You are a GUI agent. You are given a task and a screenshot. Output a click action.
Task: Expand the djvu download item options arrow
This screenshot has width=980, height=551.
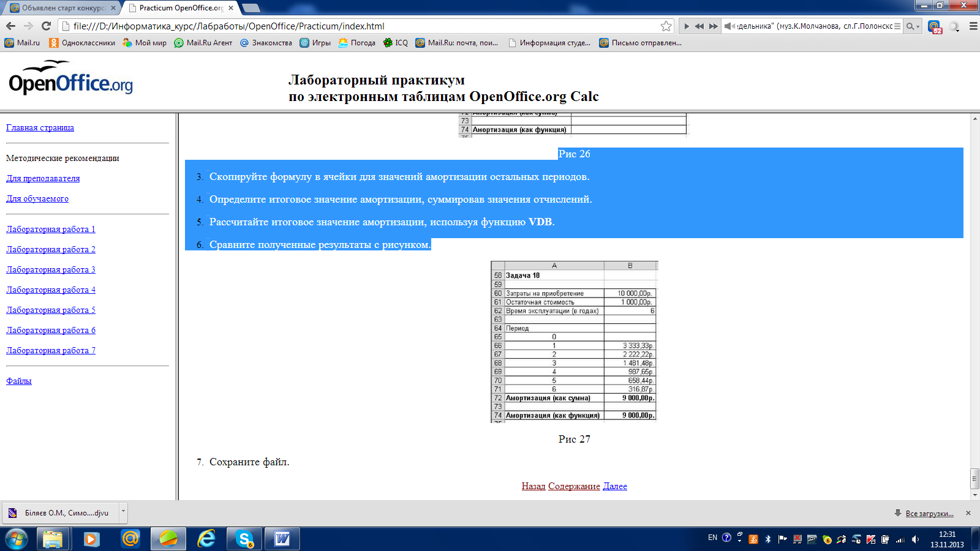click(123, 513)
